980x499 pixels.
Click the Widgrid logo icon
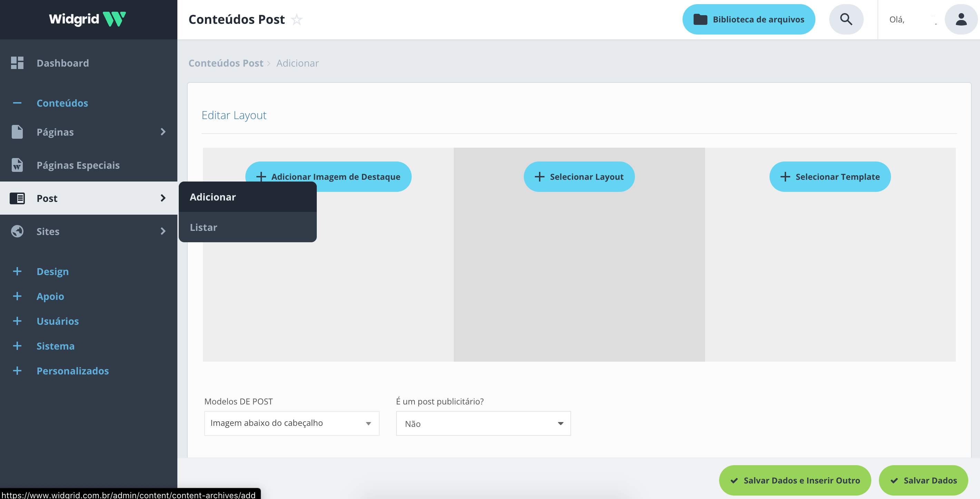[x=114, y=19]
